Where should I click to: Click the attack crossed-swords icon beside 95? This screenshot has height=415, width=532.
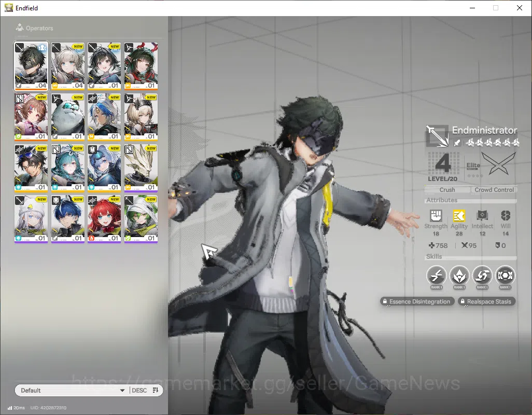click(x=465, y=245)
